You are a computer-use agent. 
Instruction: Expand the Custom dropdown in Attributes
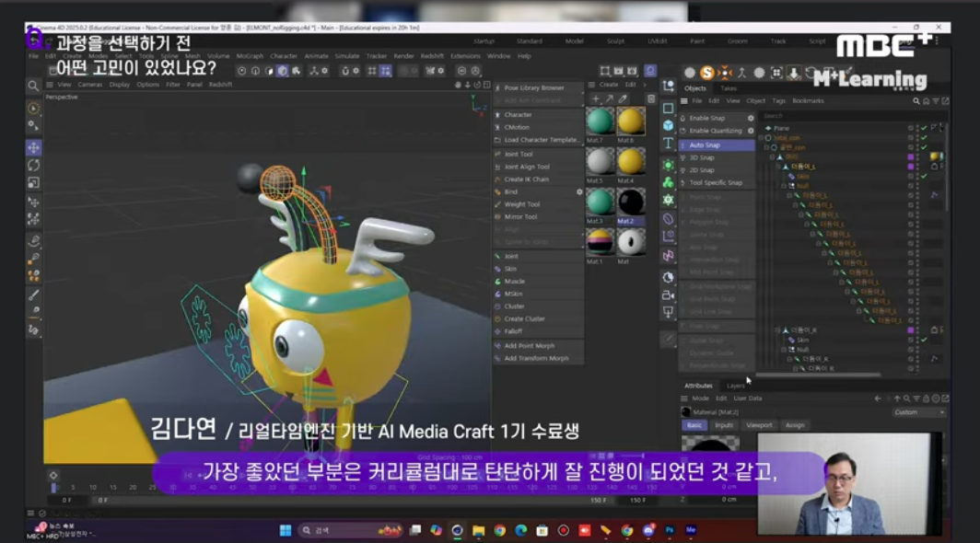click(x=917, y=412)
